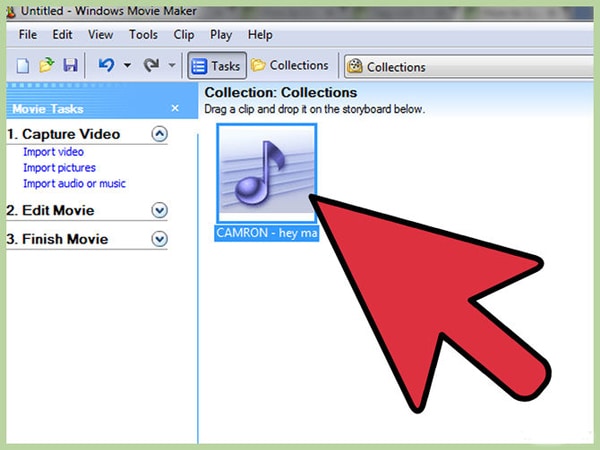Expand the Edit Movie section
This screenshot has height=450, width=600.
coord(160,210)
